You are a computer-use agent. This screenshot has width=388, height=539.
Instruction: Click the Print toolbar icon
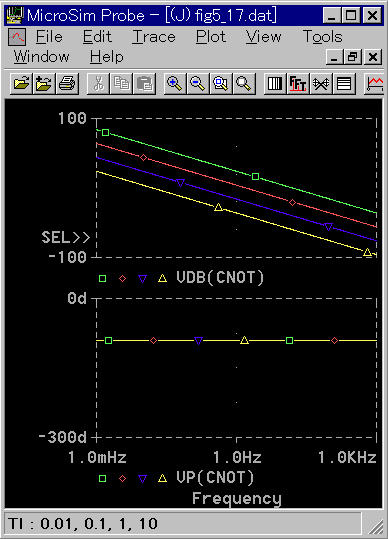click(67, 83)
